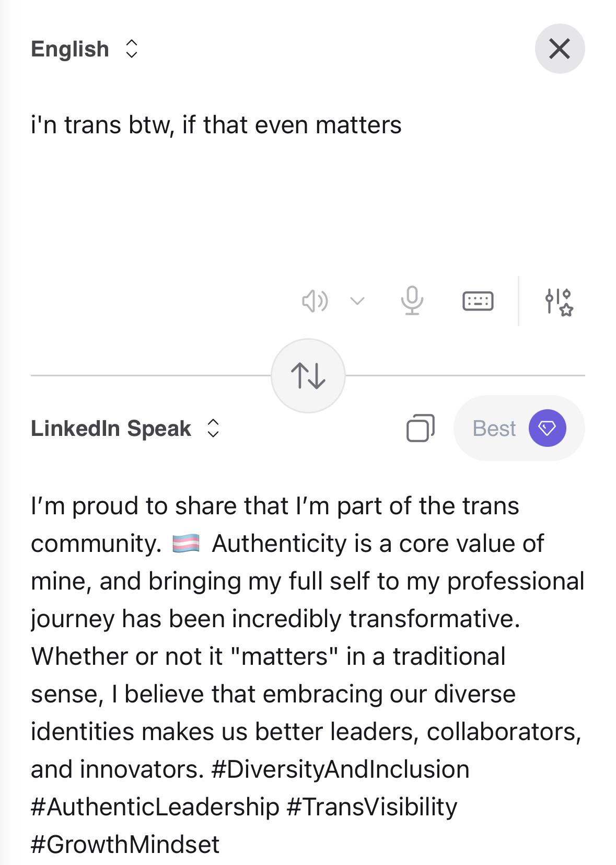Click the chevron beside LinkedIn Speak

tap(213, 428)
